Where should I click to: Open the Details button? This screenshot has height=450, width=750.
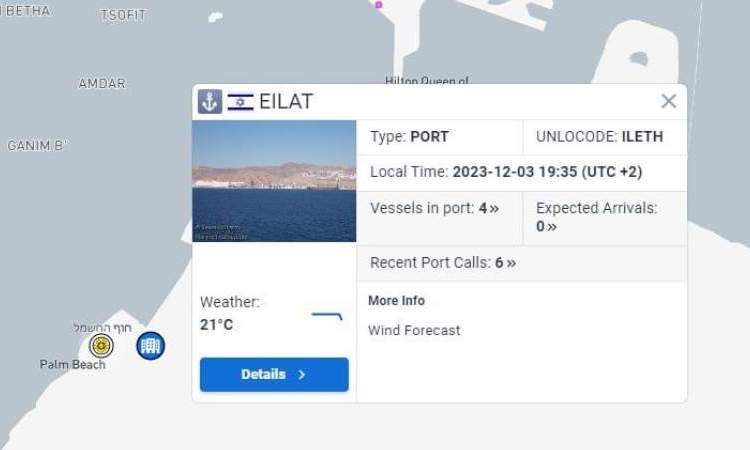pyautogui.click(x=274, y=374)
